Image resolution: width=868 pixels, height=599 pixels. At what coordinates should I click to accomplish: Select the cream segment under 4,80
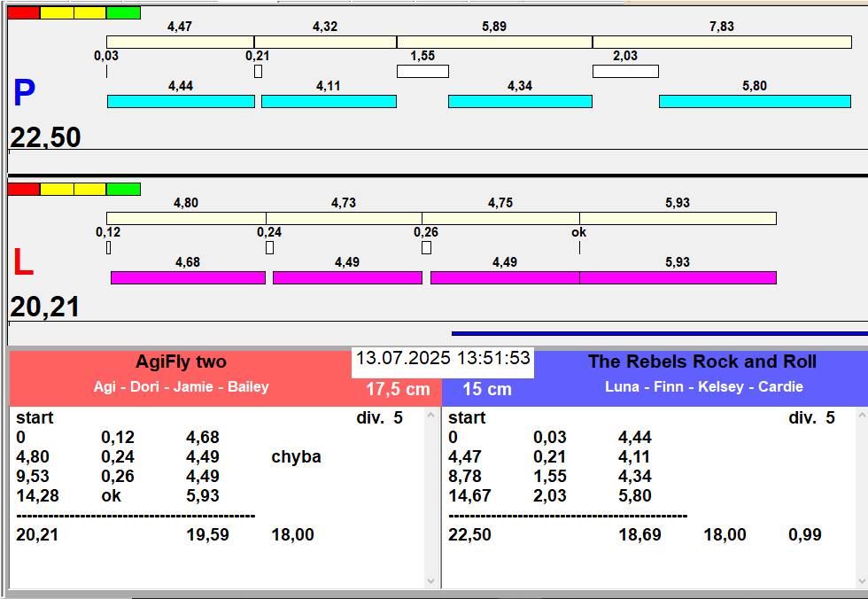[x=187, y=219]
